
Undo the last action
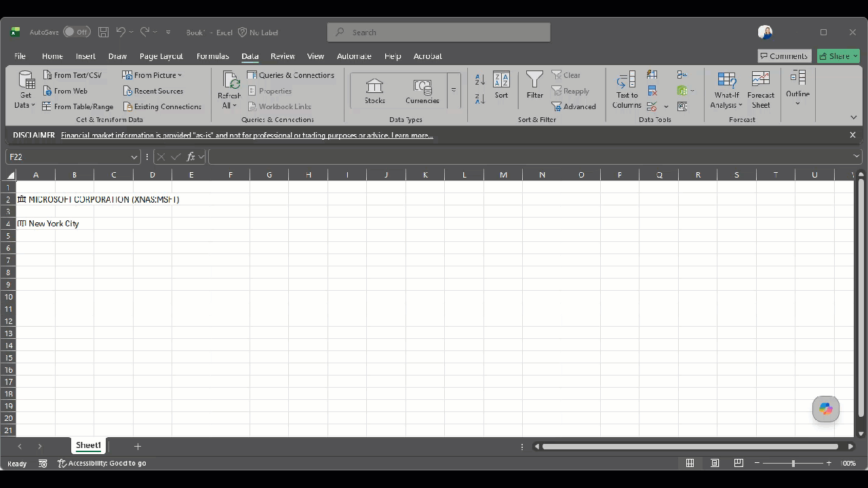click(x=121, y=32)
